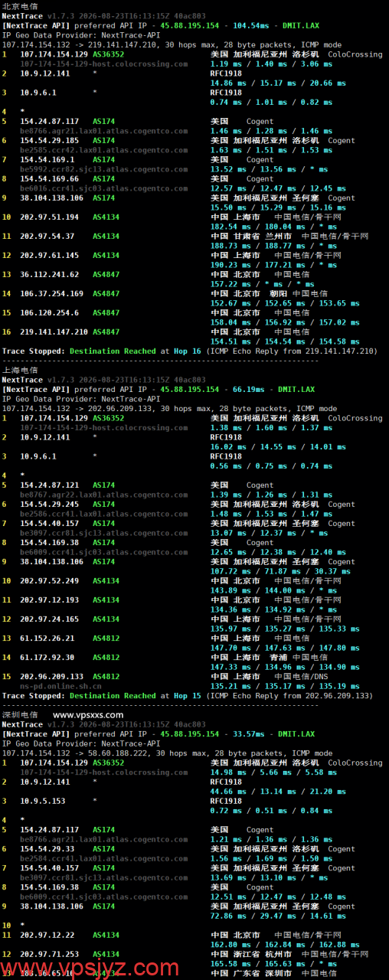This screenshot has height=980, width=389.
Task: Select IP 154.54.169.66 at Beijing hop 8
Action: pyautogui.click(x=49, y=178)
